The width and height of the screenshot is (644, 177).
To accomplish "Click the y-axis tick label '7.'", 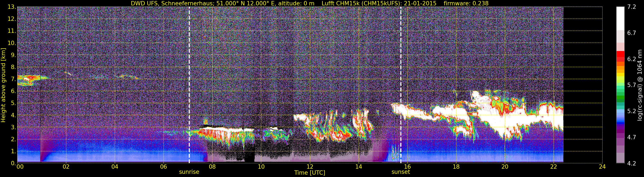I will (x=13, y=79).
